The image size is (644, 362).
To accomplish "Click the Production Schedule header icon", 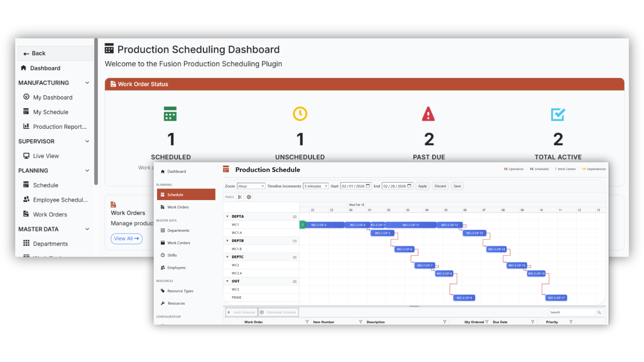I will tap(226, 169).
